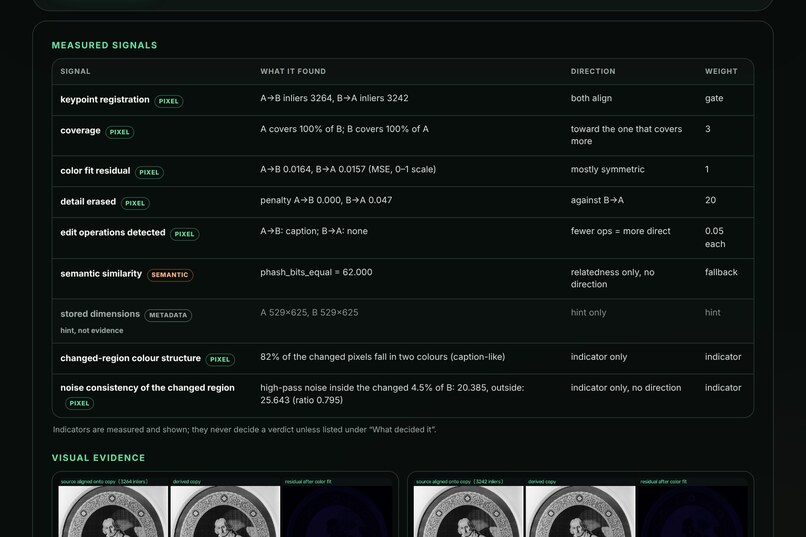Open derived copy thumbnail in left evidence panel

point(225,511)
